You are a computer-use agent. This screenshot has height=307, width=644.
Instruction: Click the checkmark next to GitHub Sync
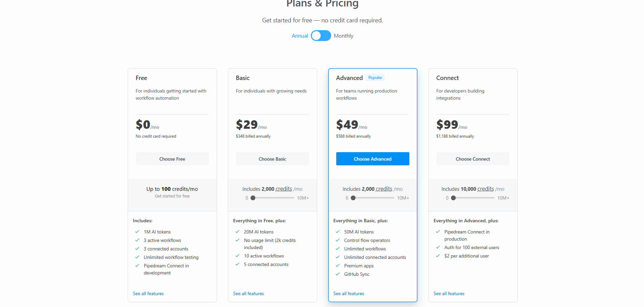click(x=338, y=274)
